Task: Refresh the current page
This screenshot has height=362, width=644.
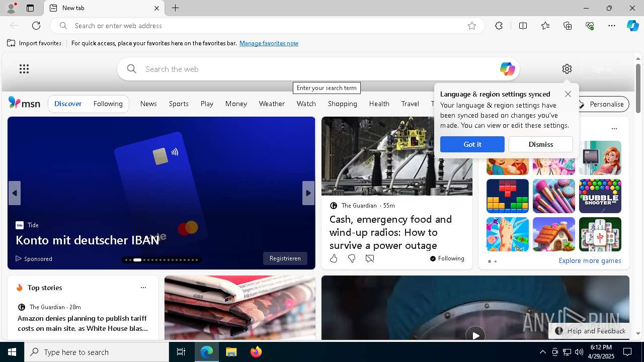Action: point(36,26)
